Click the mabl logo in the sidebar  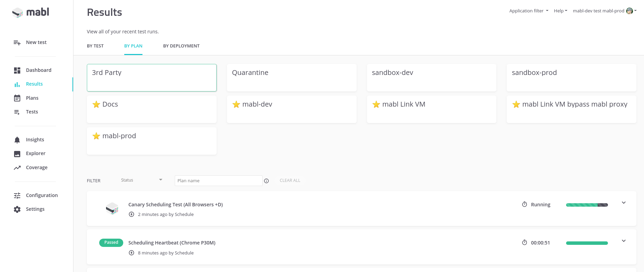31,12
